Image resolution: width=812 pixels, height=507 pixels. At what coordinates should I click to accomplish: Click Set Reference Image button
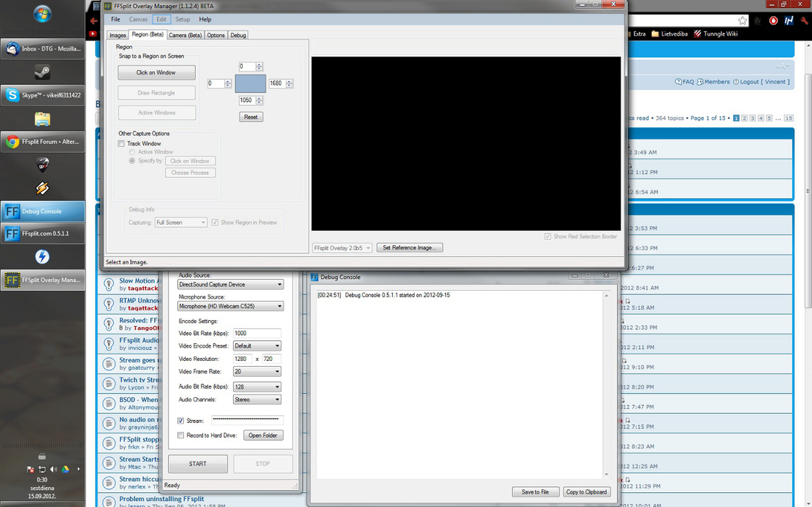click(x=409, y=247)
